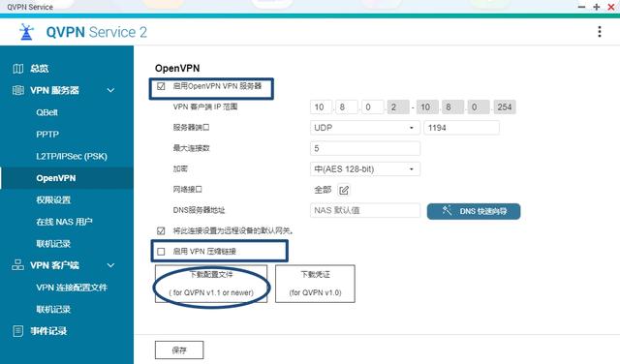620x364 pixels.
Task: Click the greyed start-range octet showing 2
Action: coord(398,107)
